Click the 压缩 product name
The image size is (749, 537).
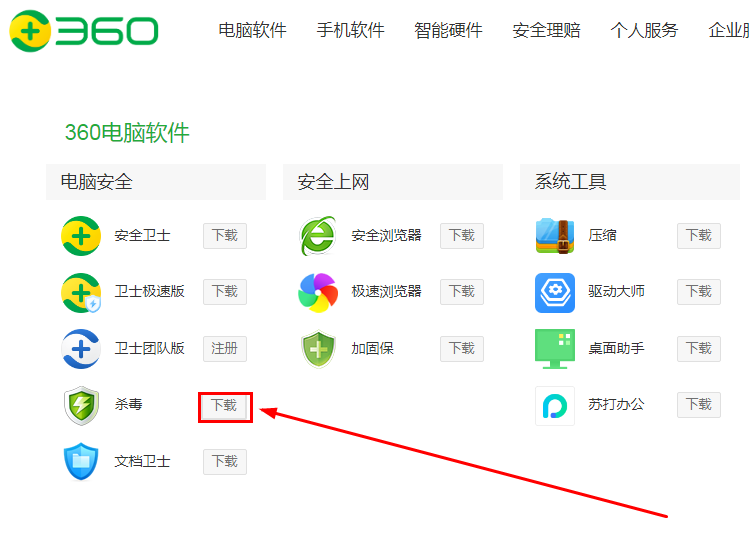click(x=602, y=236)
